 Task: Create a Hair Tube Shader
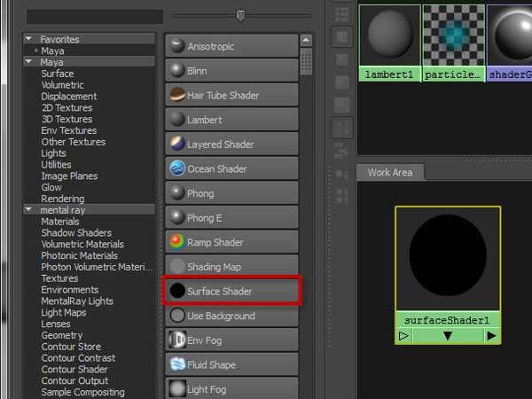coord(231,95)
